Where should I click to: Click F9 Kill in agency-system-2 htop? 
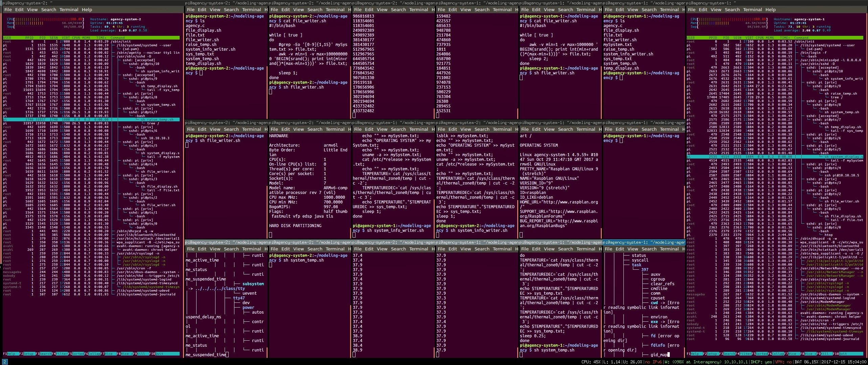pyautogui.click(x=141, y=354)
